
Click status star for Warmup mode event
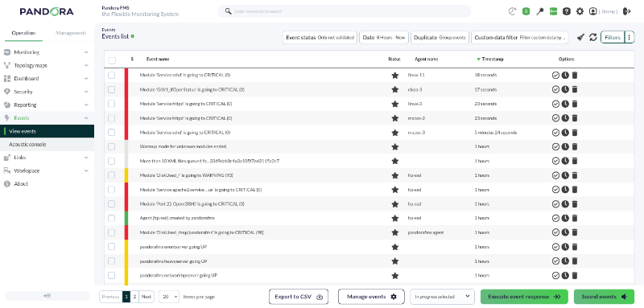pos(395,146)
